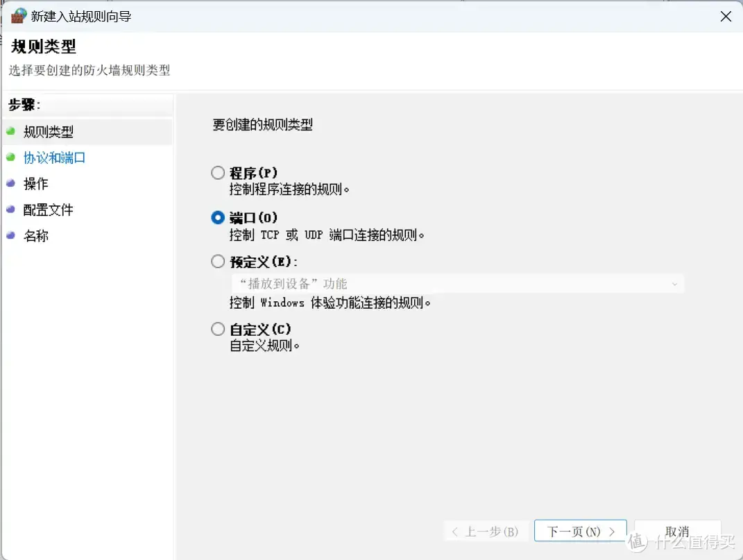Click the purple bullet beside 操作

point(11,183)
